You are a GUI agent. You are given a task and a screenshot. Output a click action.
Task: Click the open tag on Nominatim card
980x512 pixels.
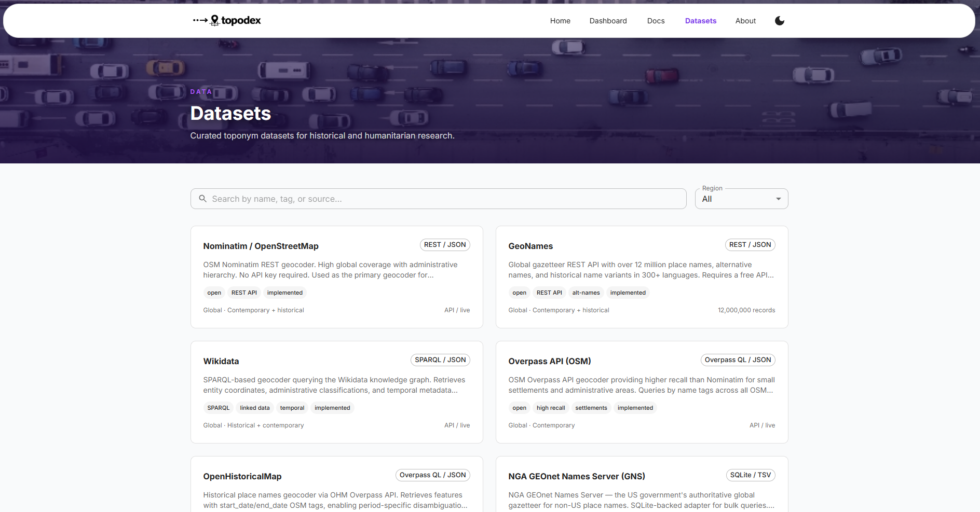tap(214, 293)
